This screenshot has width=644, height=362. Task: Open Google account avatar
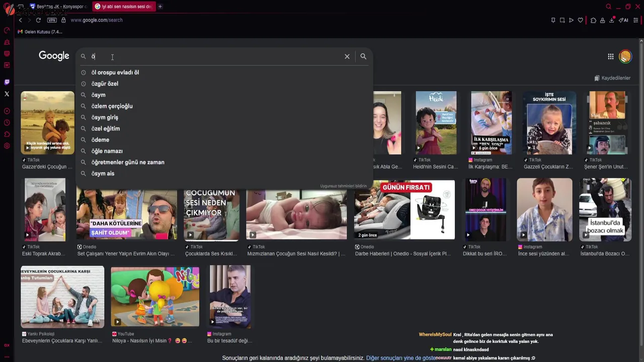tap(625, 56)
